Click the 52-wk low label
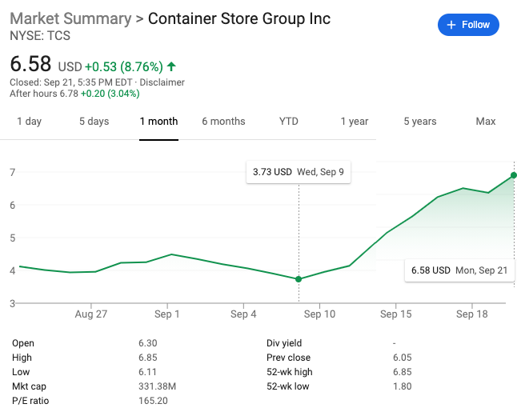This screenshot has width=517, height=420. pos(288,386)
